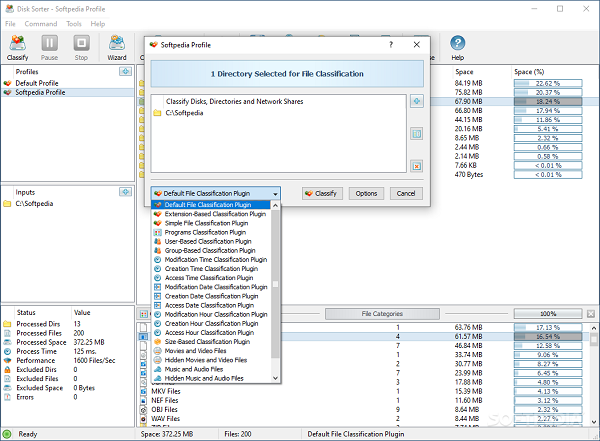Choose Access Date Classification Plugin
This screenshot has height=441, width=600.
[211, 305]
